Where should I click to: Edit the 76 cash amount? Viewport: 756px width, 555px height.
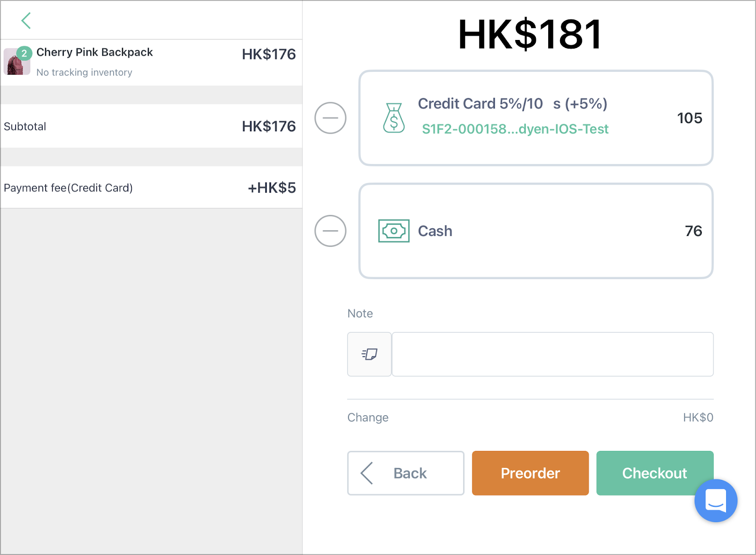[x=694, y=231]
